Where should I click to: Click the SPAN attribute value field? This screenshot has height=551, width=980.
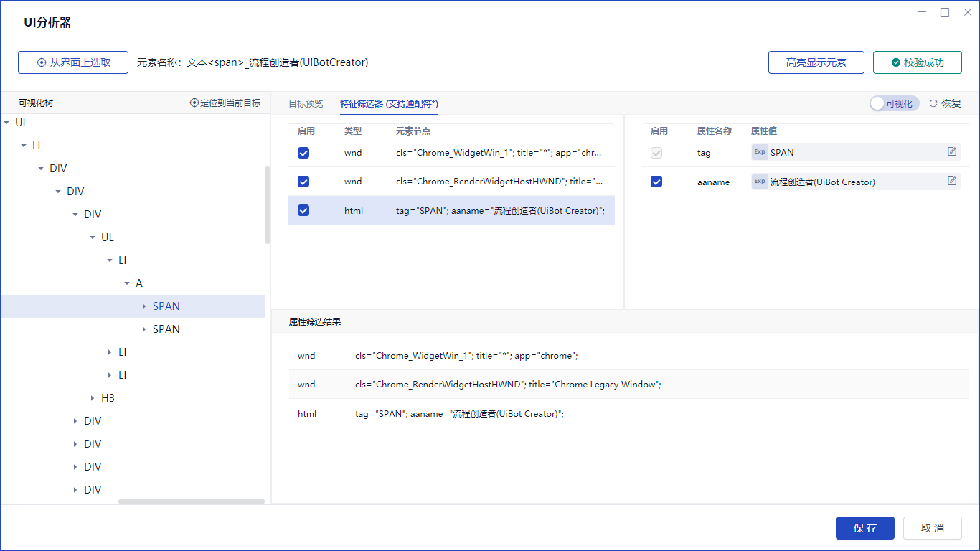click(855, 152)
